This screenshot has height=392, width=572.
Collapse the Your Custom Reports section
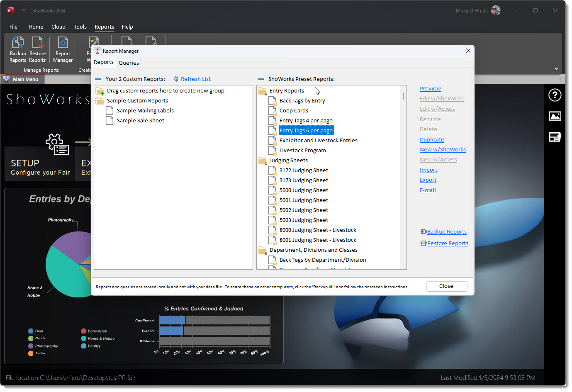pos(98,79)
